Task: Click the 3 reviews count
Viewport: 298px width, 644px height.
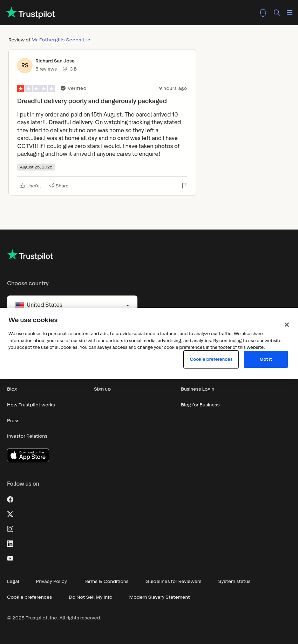Action: tap(46, 69)
